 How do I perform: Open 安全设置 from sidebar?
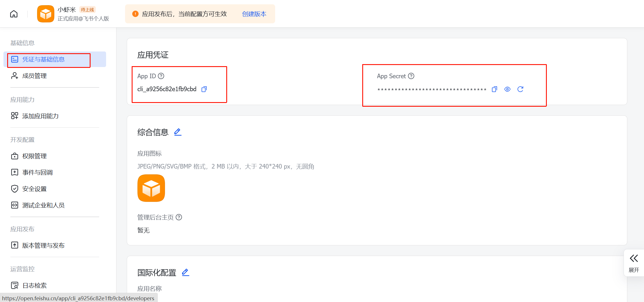point(34,189)
